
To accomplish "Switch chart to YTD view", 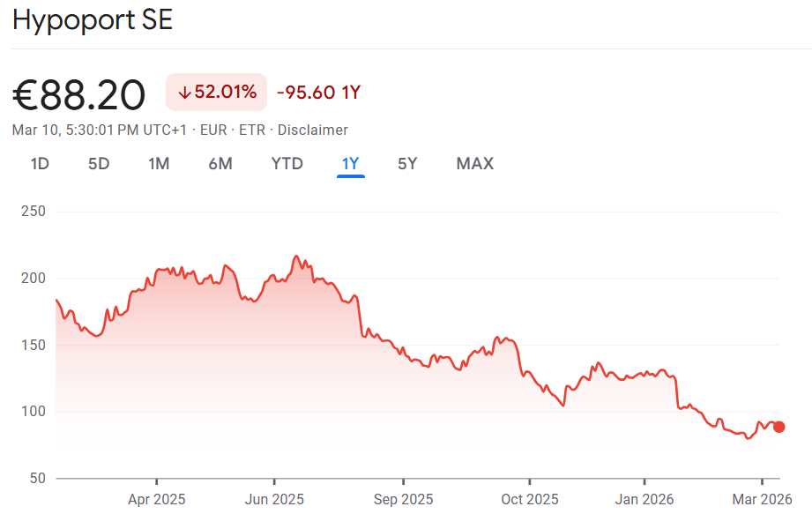I will point(287,163).
